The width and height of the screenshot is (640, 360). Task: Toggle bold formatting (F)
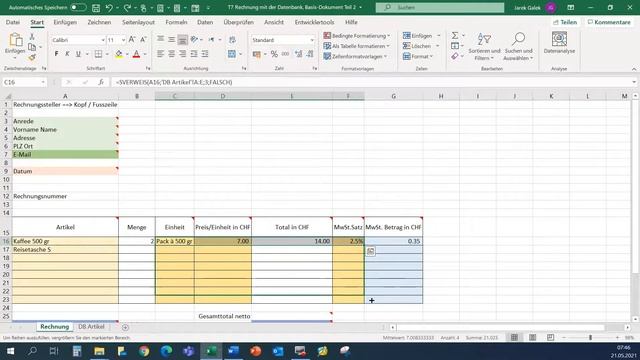pos(56,54)
